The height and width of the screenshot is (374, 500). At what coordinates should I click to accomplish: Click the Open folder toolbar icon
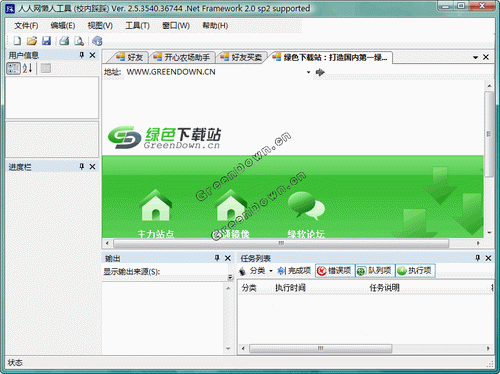[32, 41]
